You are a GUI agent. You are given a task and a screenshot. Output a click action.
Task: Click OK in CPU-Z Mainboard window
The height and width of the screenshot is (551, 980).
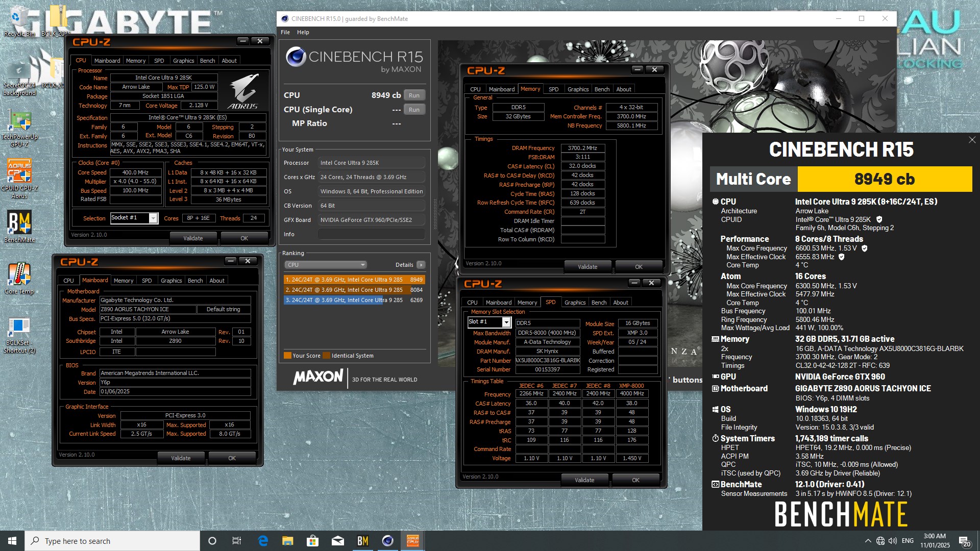click(232, 458)
